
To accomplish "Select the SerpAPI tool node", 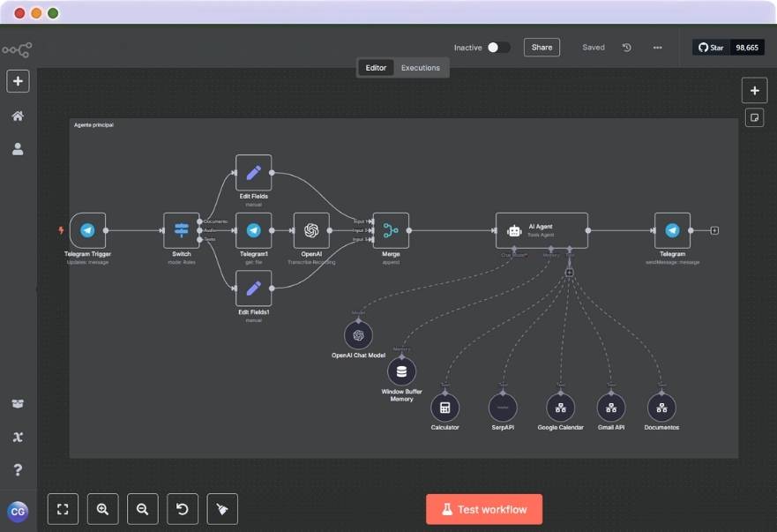I will point(503,408).
